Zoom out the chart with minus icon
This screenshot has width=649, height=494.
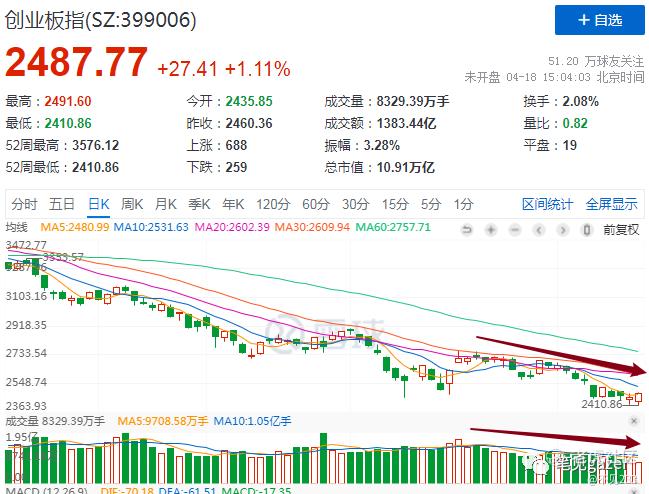(x=515, y=230)
